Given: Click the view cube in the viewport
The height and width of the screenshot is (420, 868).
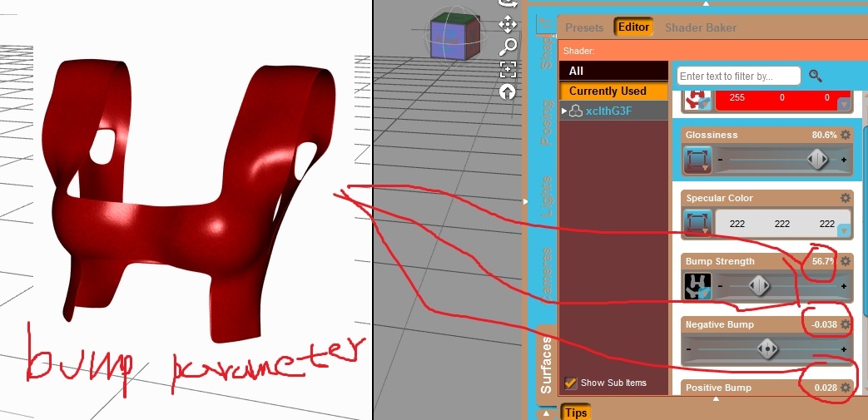Looking at the screenshot, I should coord(454,37).
